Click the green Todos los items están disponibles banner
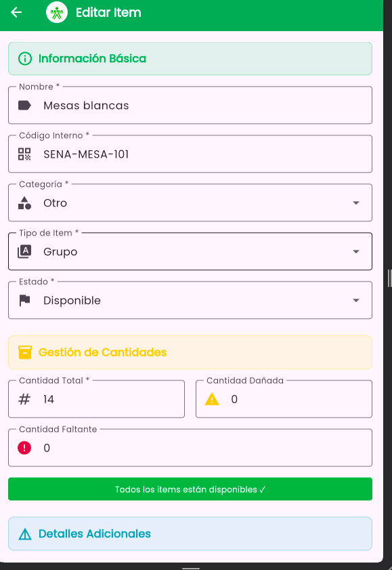Screen dimensions: 392x570 point(190,489)
